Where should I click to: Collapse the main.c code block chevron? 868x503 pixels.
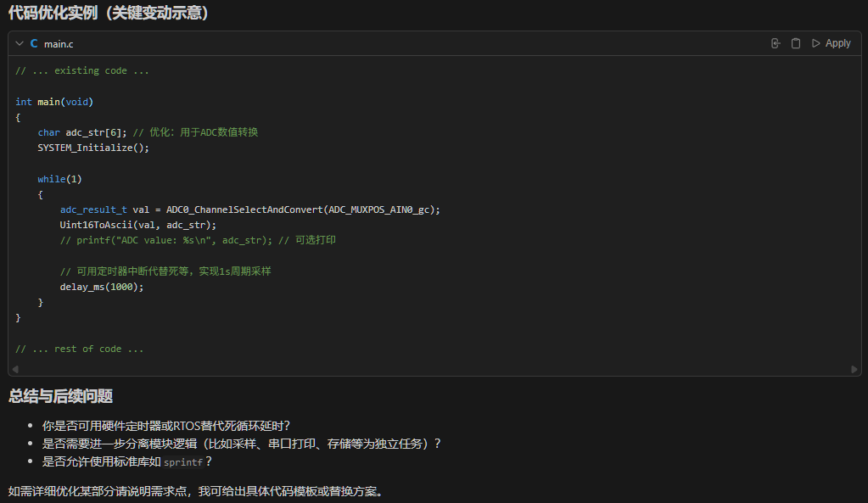click(x=20, y=43)
